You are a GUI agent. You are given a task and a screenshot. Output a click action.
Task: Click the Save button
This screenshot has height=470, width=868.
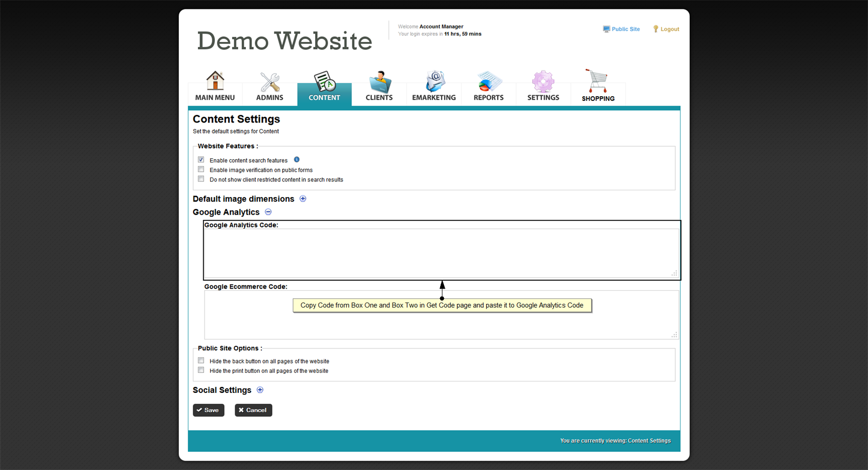tap(209, 410)
